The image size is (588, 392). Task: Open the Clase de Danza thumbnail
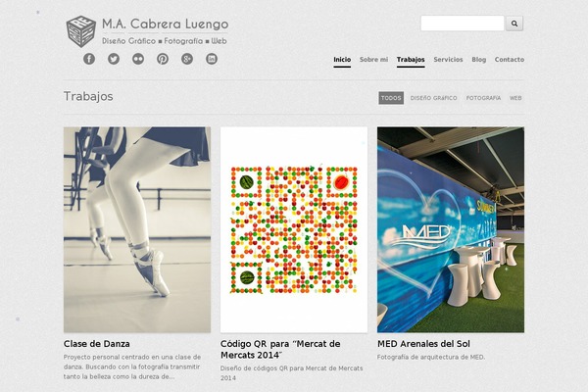coord(137,229)
